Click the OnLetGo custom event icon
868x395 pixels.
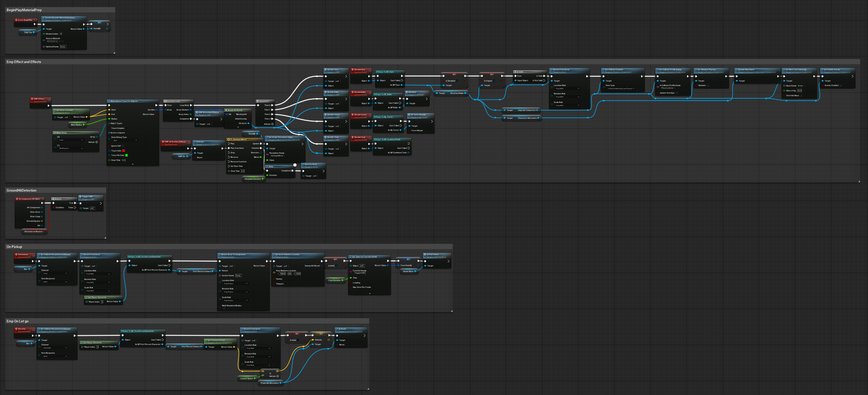point(17,329)
